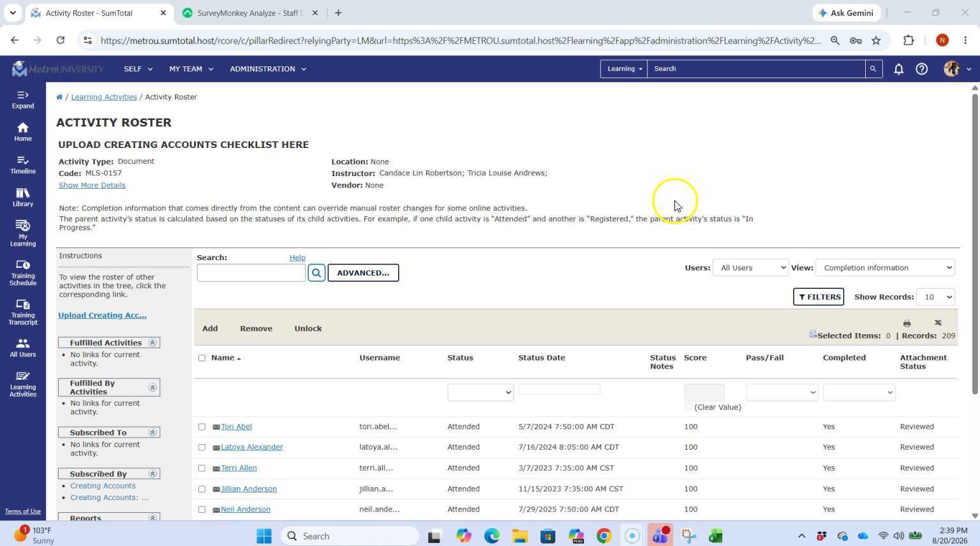Check the box for Neil Anderson
Image resolution: width=980 pixels, height=546 pixels.
(202, 510)
